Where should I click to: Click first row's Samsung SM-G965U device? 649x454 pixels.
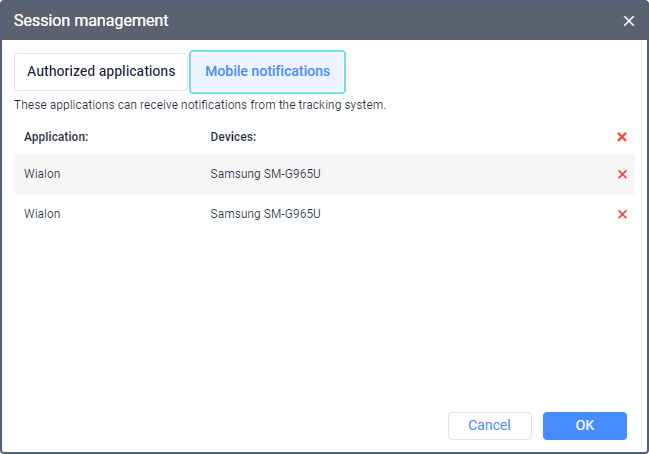pos(265,174)
